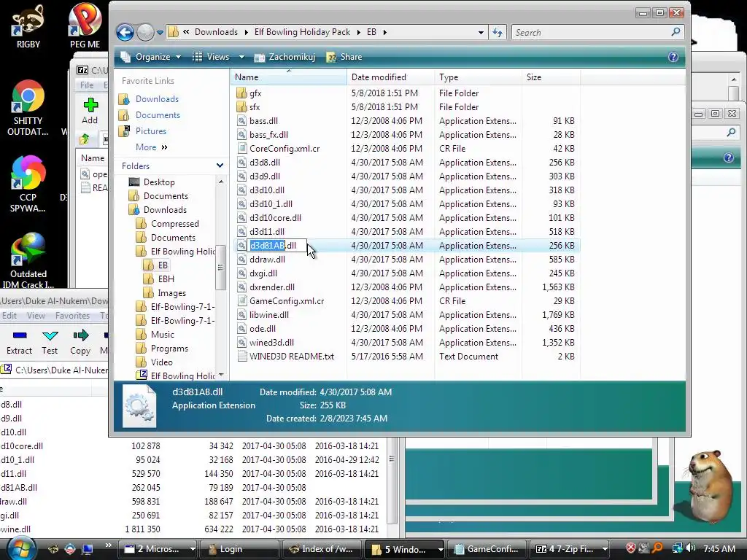Select the d3d11.dll file icon
This screenshot has height=560, width=747.
(x=241, y=231)
